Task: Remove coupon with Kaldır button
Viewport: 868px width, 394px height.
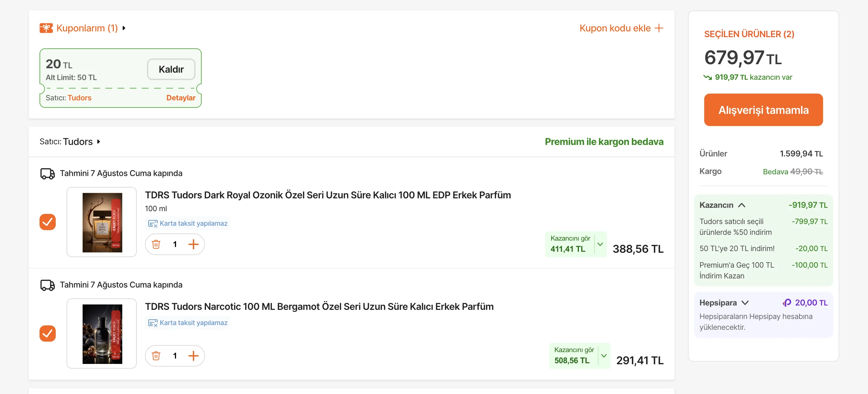Action: pos(171,69)
